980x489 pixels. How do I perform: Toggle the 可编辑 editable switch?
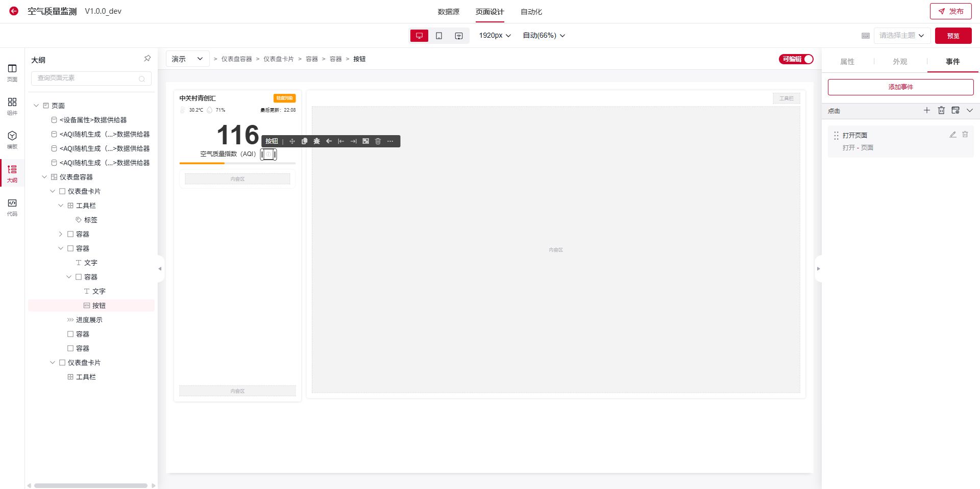point(796,59)
